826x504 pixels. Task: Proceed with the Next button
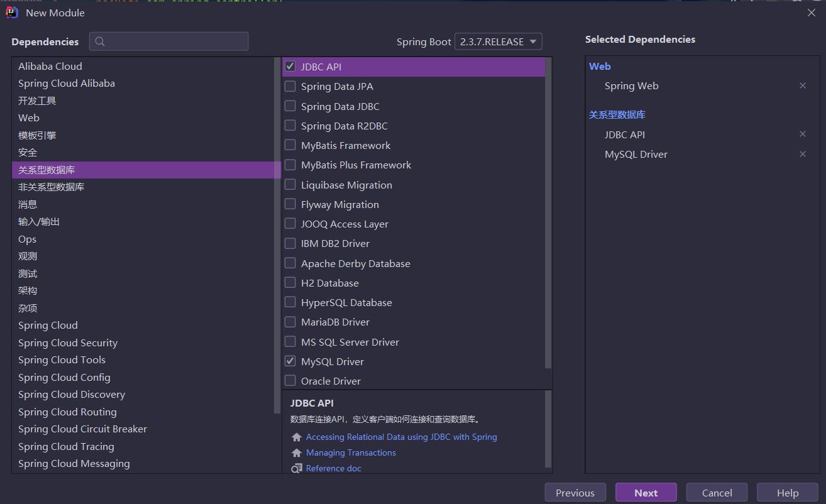click(646, 493)
